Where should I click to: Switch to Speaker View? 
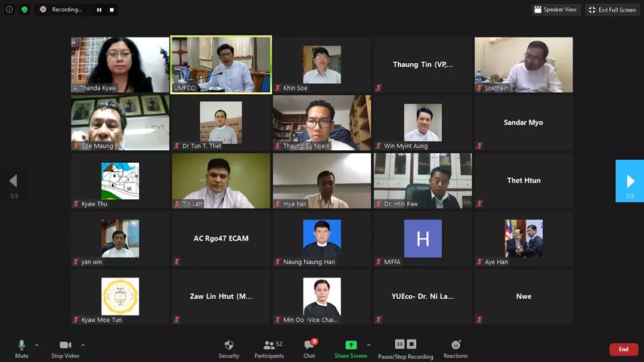click(556, 10)
